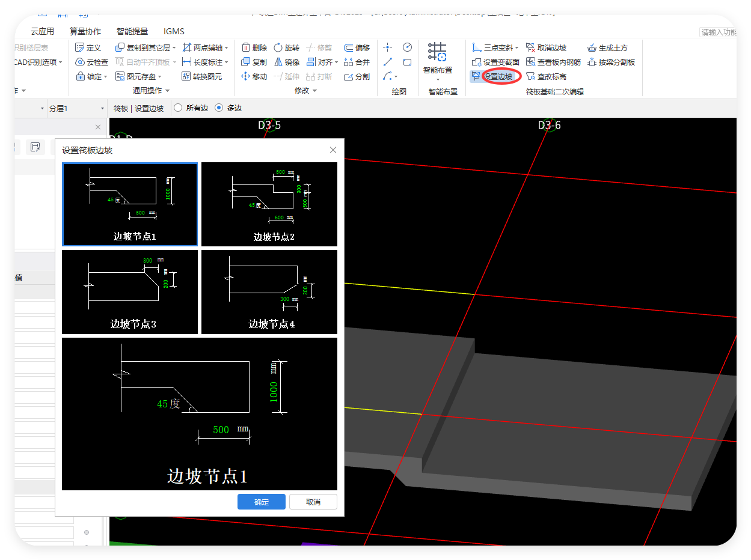Close the 设置筏板边坡 dialog
The height and width of the screenshot is (560, 751).
point(333,150)
